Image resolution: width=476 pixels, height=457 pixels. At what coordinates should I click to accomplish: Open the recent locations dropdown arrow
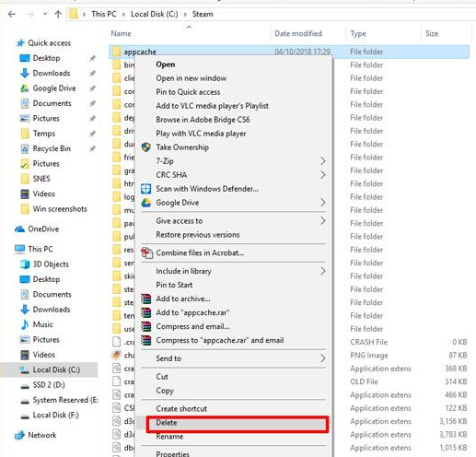tap(45, 14)
